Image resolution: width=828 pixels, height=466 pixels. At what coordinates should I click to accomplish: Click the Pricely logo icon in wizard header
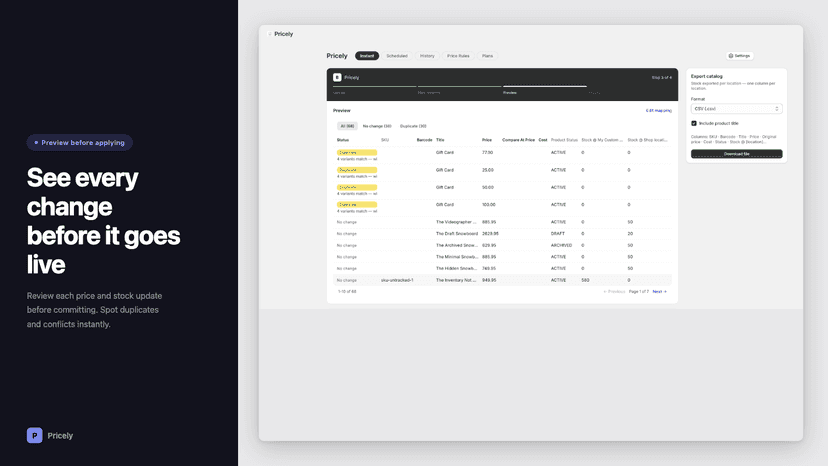coord(337,77)
